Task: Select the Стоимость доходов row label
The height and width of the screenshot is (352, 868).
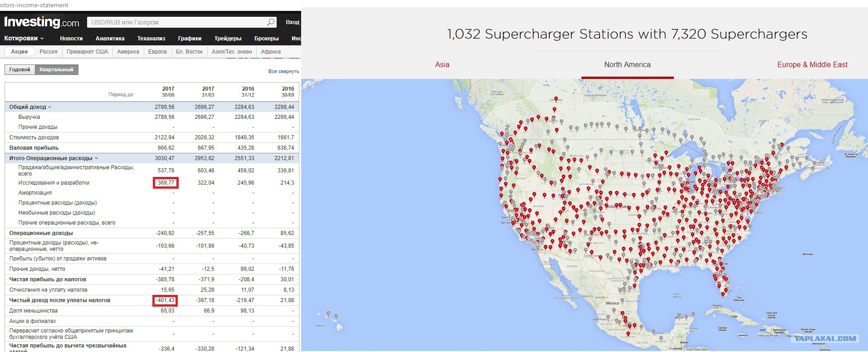Action: [x=34, y=137]
